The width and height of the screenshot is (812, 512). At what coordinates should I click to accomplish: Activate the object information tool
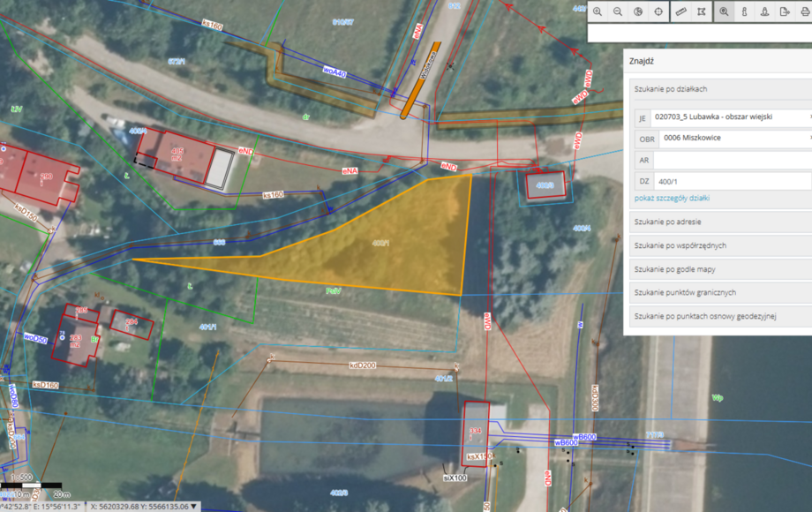click(x=744, y=11)
